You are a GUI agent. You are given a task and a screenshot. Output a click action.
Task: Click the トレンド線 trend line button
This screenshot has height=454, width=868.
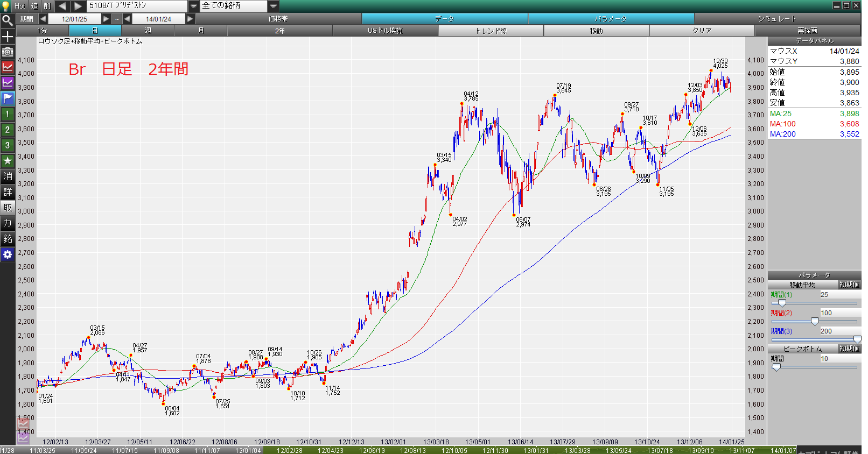tap(491, 31)
